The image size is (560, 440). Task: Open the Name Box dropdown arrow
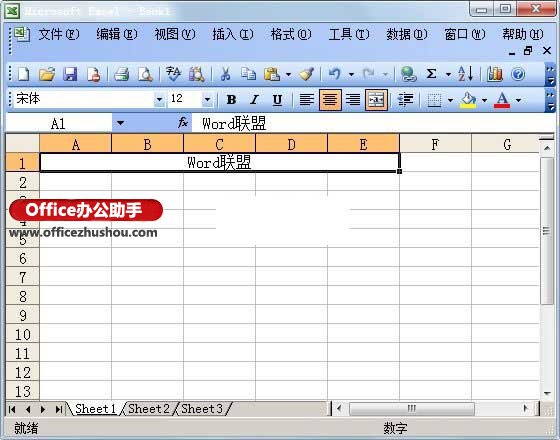click(120, 124)
